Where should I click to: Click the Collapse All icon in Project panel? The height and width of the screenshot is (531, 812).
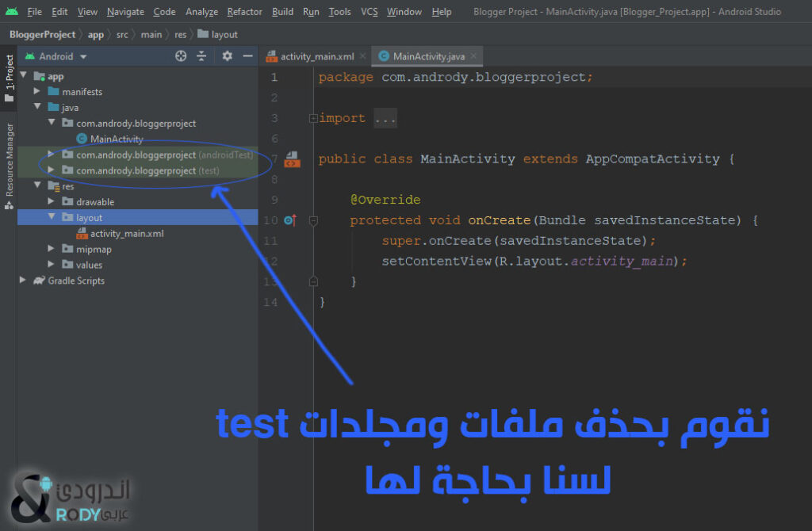point(201,56)
